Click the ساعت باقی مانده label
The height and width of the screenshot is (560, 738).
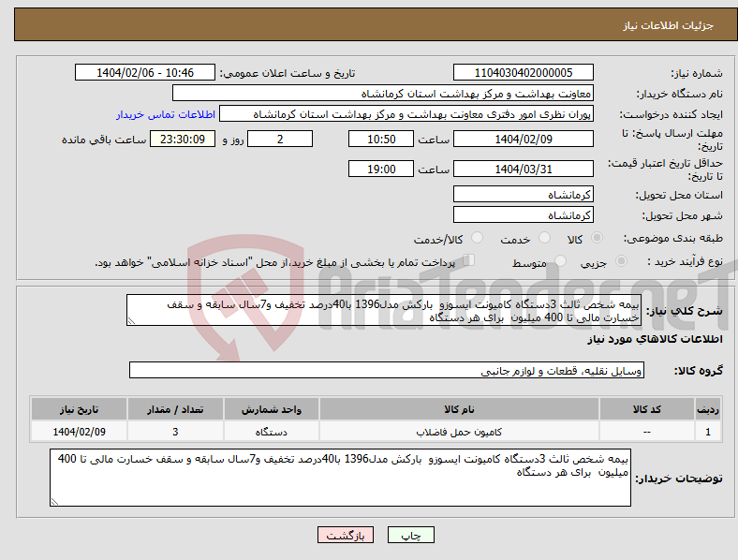104,140
